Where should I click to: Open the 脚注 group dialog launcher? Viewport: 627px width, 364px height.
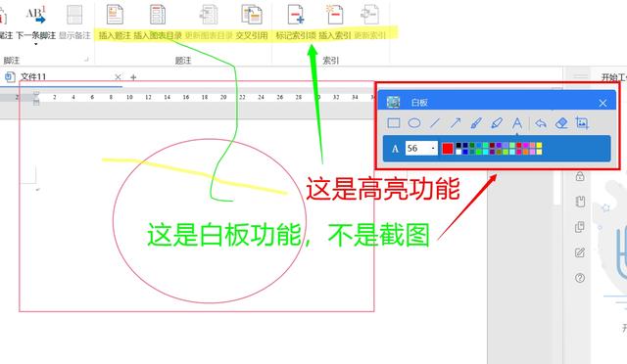86,60
